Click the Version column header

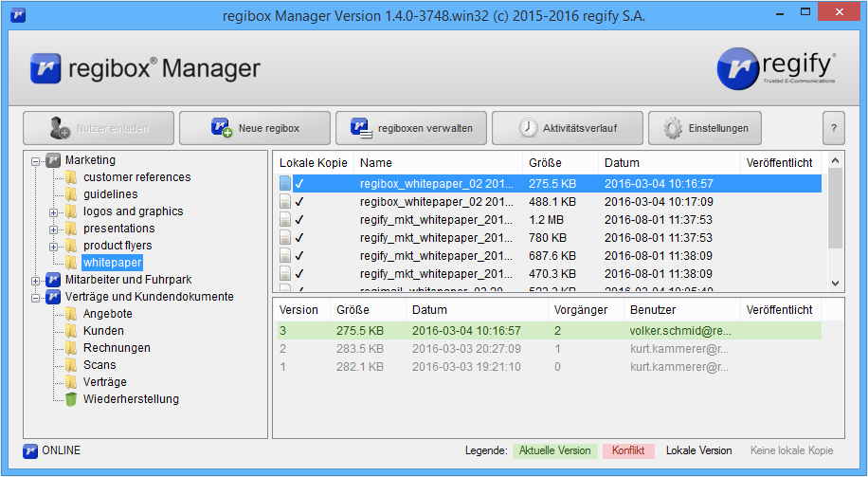[302, 310]
